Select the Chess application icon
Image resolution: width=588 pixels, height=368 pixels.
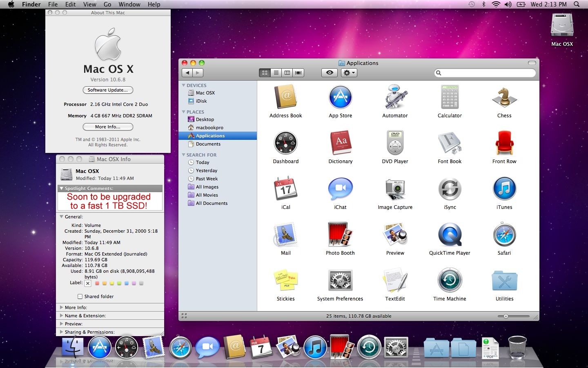coord(504,97)
